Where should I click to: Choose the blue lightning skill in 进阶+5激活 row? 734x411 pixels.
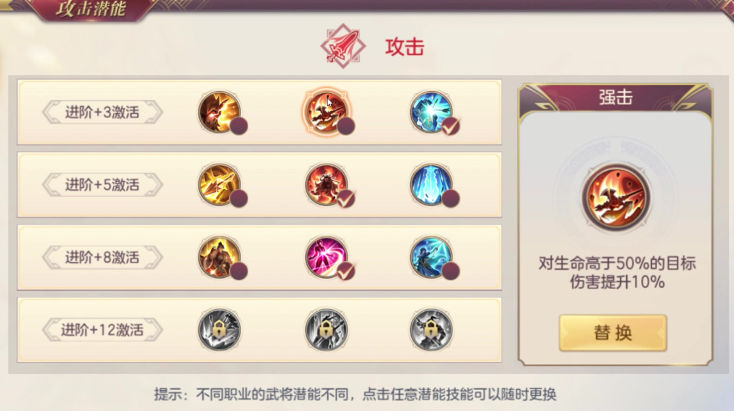point(431,184)
